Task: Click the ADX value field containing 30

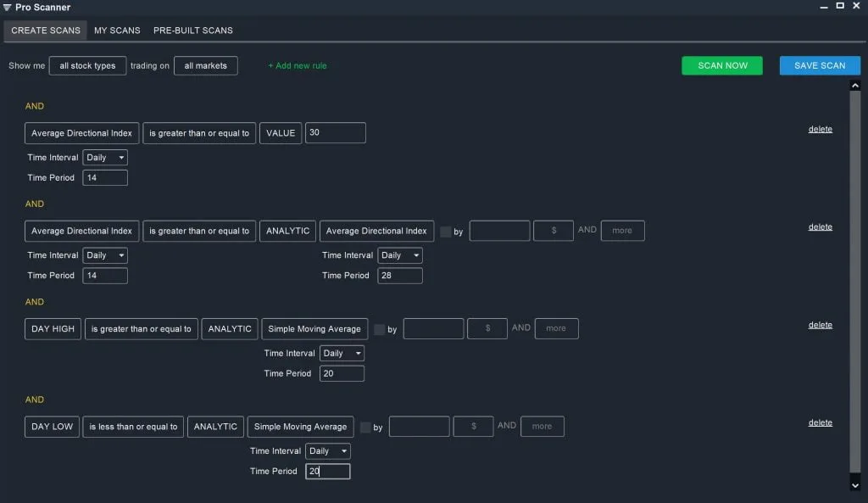Action: (335, 133)
